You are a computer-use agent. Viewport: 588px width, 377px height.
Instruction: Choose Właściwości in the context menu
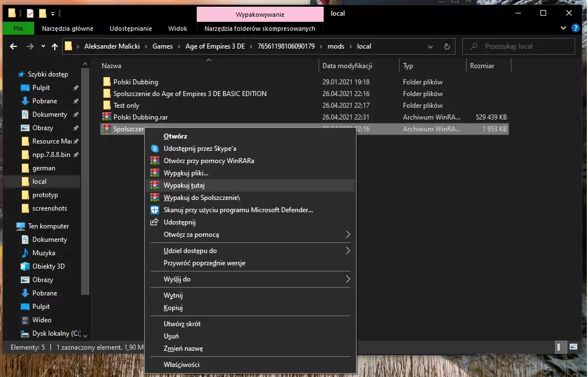pos(181,365)
